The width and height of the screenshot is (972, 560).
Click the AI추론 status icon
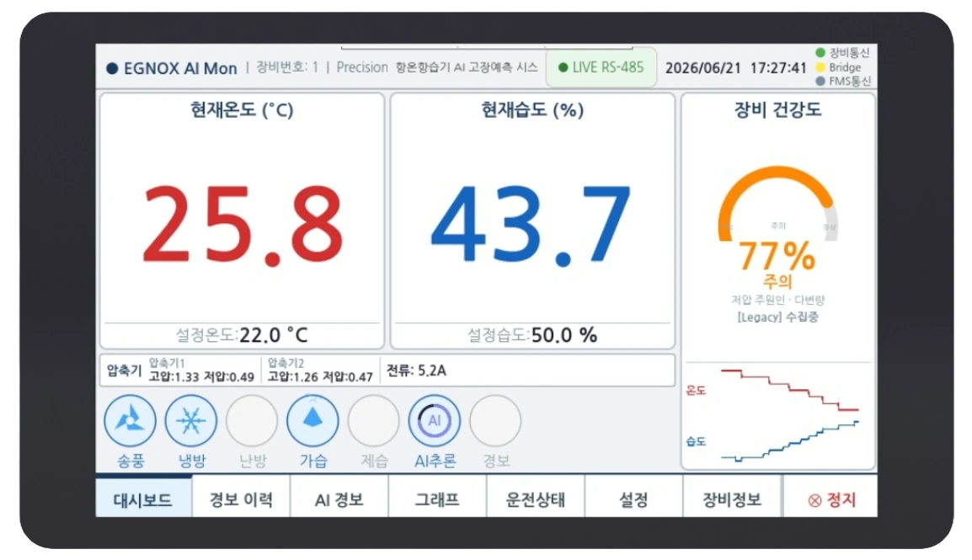click(434, 420)
